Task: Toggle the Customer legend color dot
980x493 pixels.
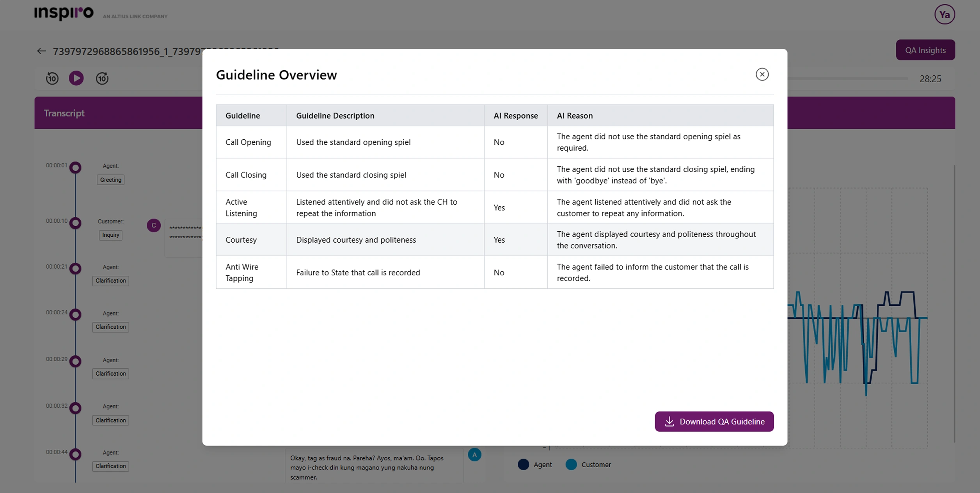Action: coord(571,465)
